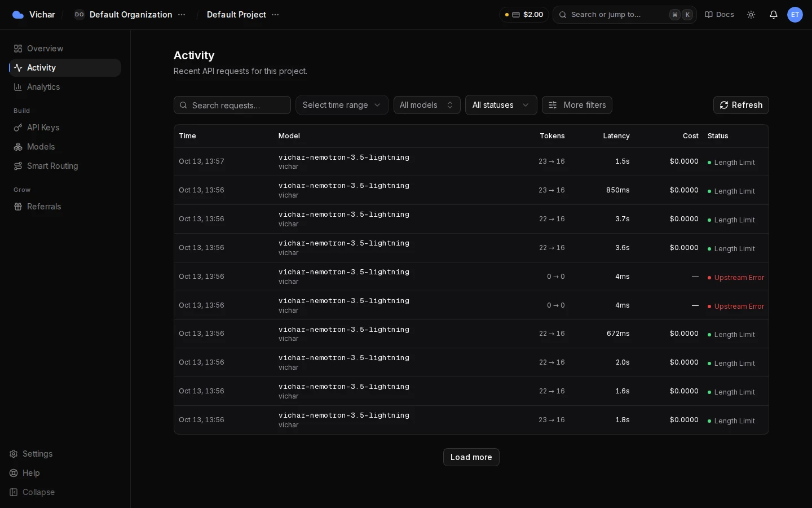
Task: Open Default Project options ellipsis
Action: [x=275, y=15]
